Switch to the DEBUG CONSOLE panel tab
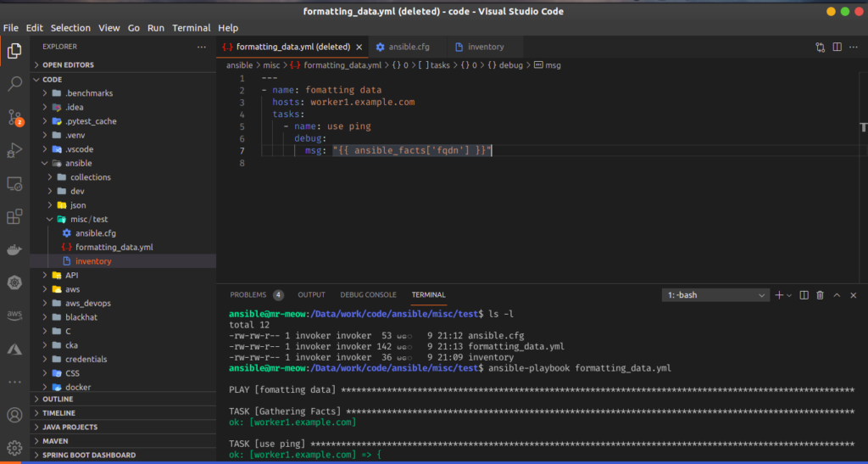This screenshot has height=464, width=868. tap(368, 295)
